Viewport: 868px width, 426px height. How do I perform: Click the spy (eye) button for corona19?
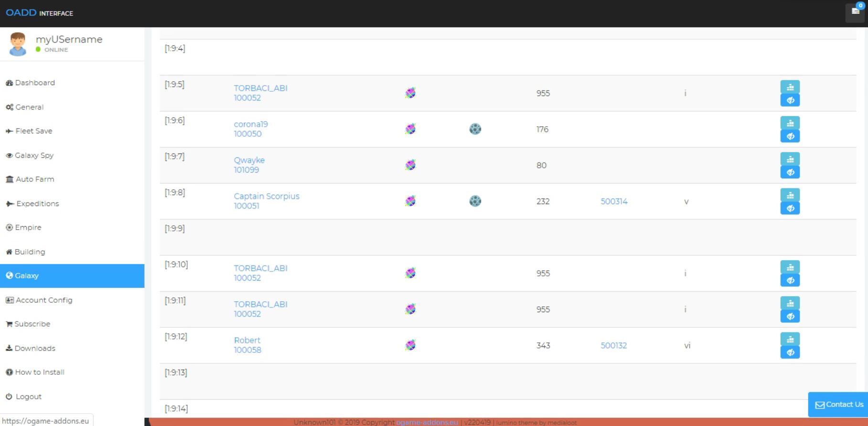click(x=790, y=136)
